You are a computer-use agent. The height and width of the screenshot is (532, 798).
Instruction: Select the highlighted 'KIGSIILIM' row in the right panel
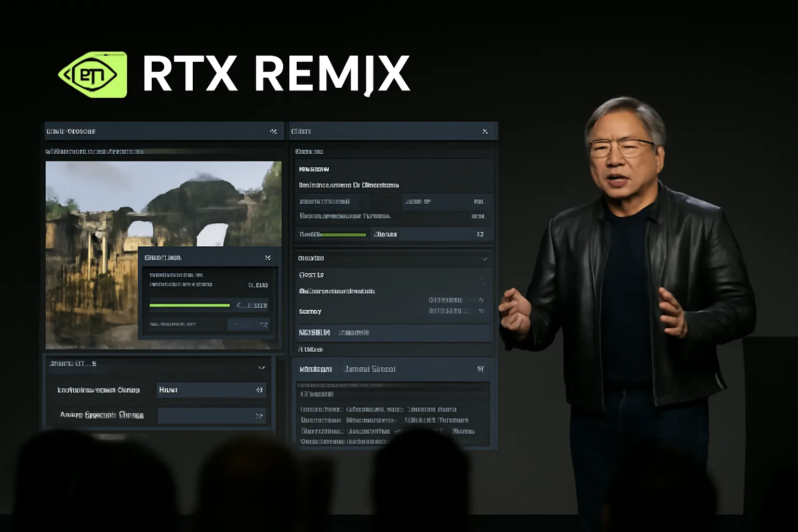(393, 332)
